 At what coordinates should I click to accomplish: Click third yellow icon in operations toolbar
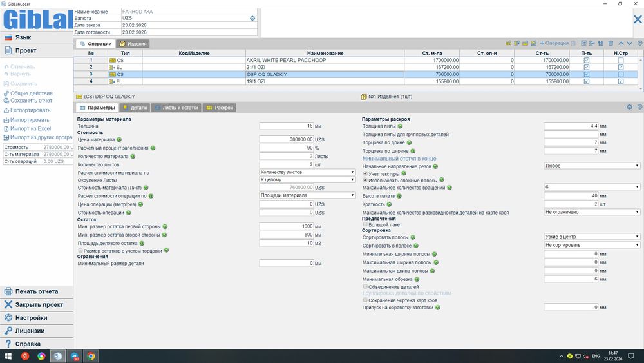(x=525, y=43)
